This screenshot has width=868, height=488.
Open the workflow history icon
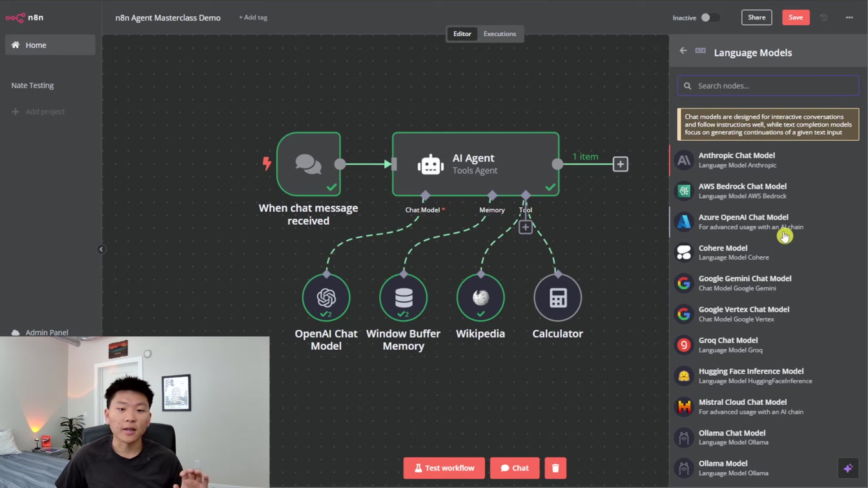(x=823, y=17)
